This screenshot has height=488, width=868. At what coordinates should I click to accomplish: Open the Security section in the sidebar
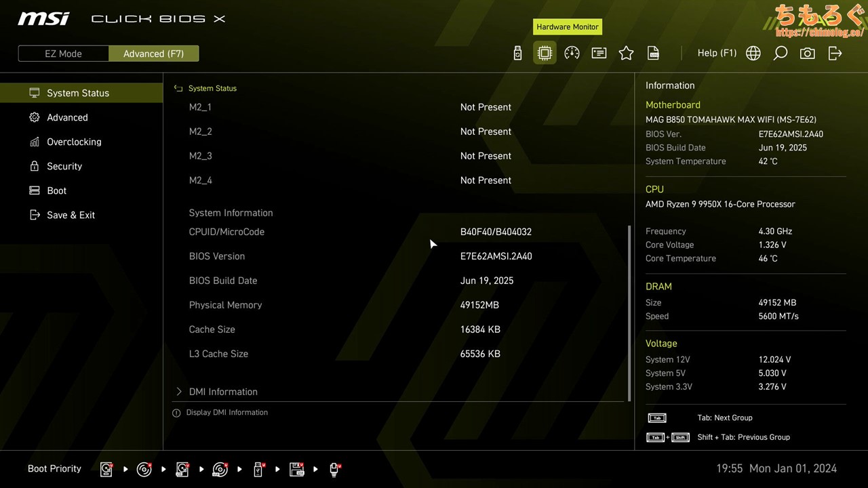point(64,166)
